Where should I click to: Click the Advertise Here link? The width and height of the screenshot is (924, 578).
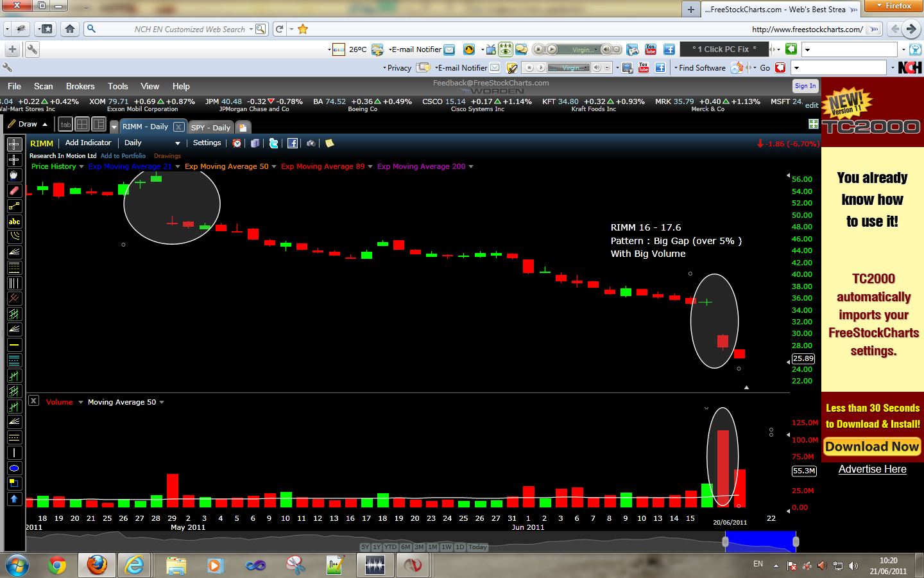point(873,469)
